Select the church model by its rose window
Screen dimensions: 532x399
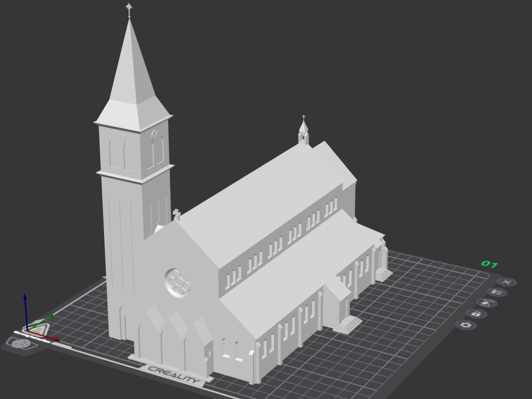177,283
